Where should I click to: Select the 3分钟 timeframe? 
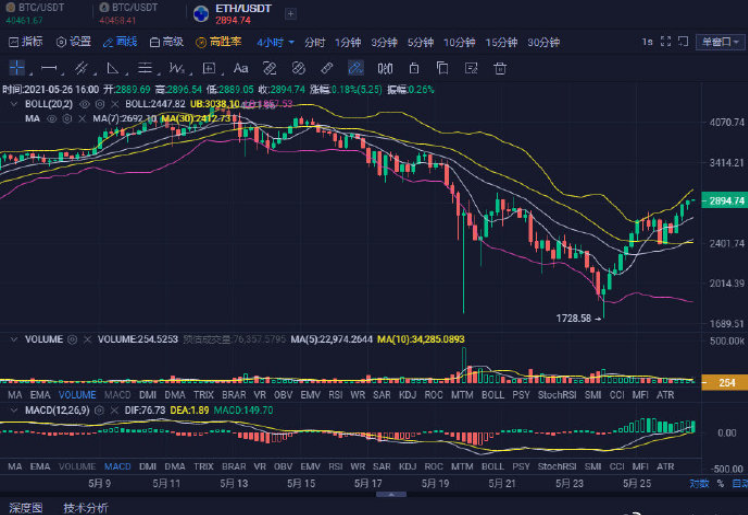click(x=384, y=42)
